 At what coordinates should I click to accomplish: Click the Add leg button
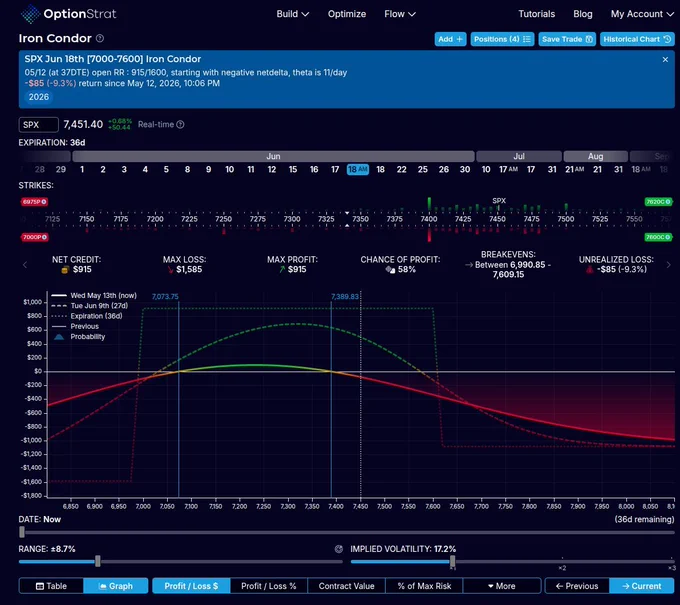click(x=450, y=39)
